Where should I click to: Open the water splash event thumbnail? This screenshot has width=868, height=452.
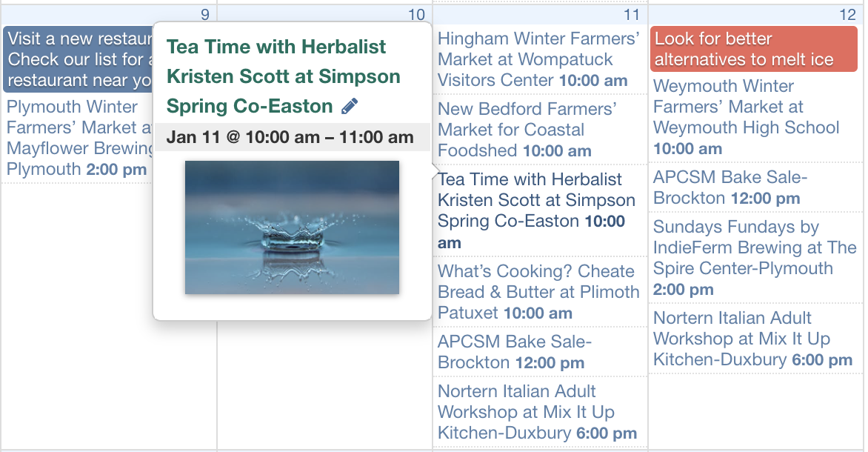pyautogui.click(x=292, y=227)
